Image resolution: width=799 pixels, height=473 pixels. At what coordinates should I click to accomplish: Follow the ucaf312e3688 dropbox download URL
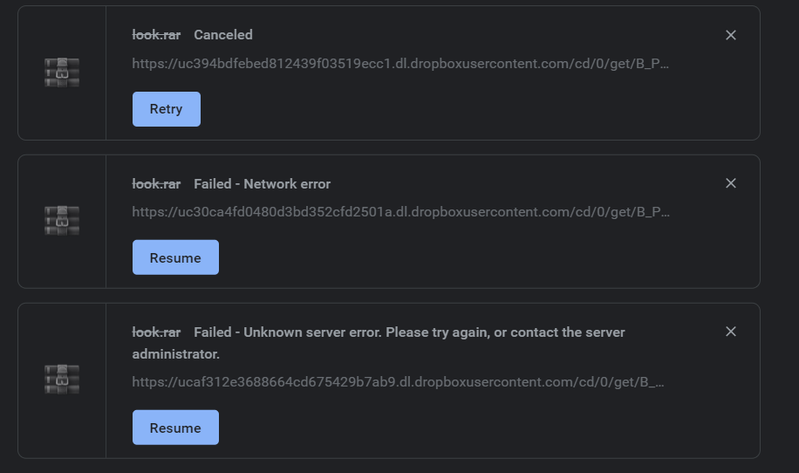tap(398, 381)
